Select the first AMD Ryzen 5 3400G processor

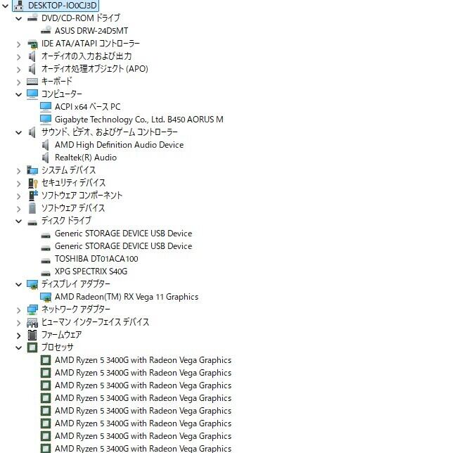point(143,360)
